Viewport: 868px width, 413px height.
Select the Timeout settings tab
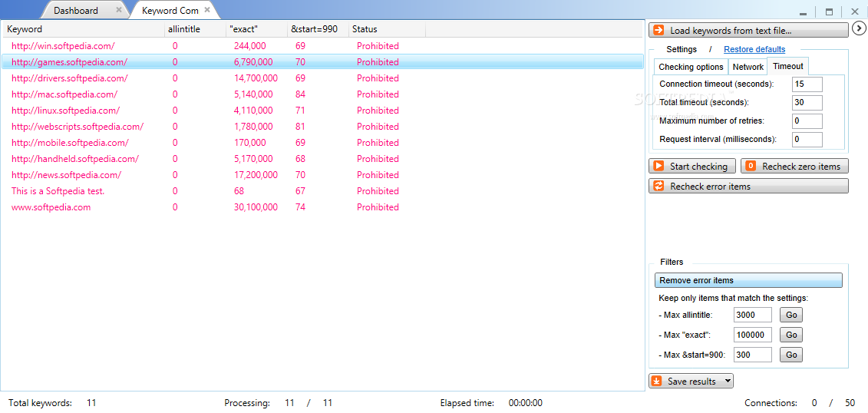(787, 66)
